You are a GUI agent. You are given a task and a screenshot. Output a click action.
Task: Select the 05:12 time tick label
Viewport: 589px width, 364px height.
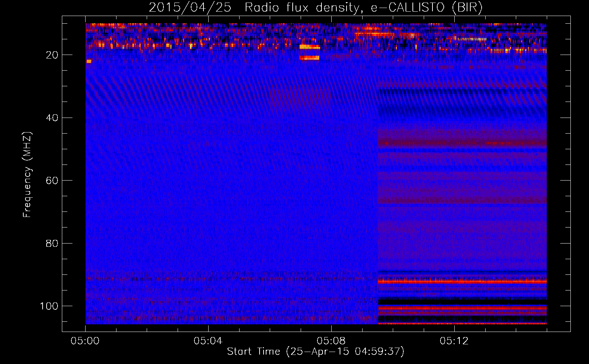coord(454,341)
